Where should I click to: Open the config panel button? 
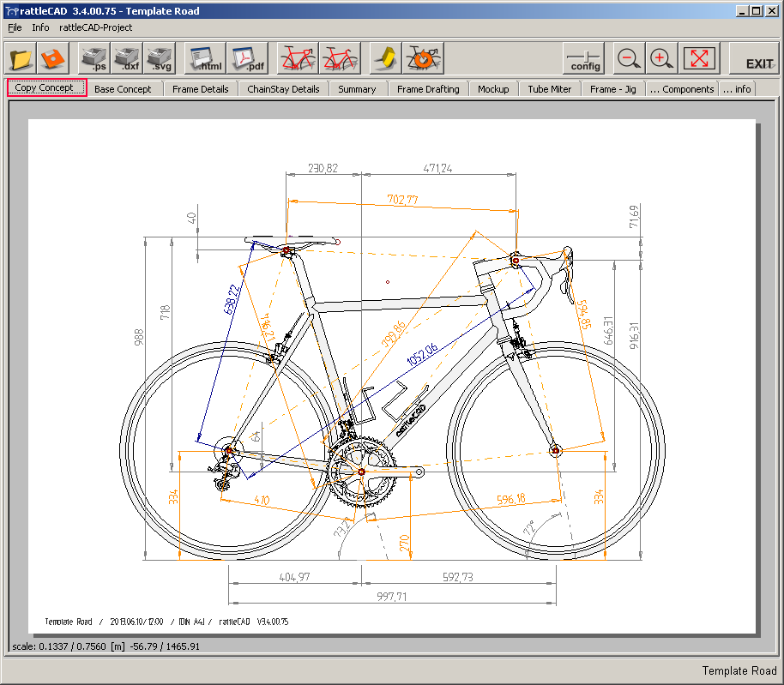click(584, 58)
